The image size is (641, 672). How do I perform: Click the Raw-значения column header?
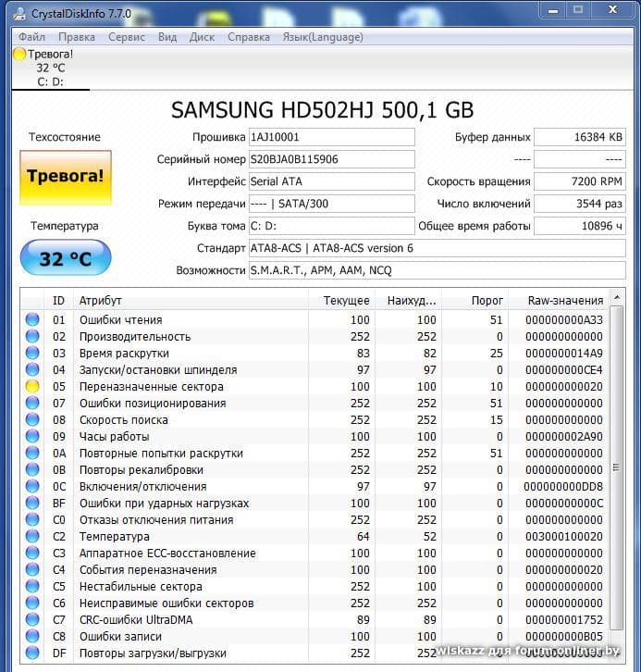point(560,301)
